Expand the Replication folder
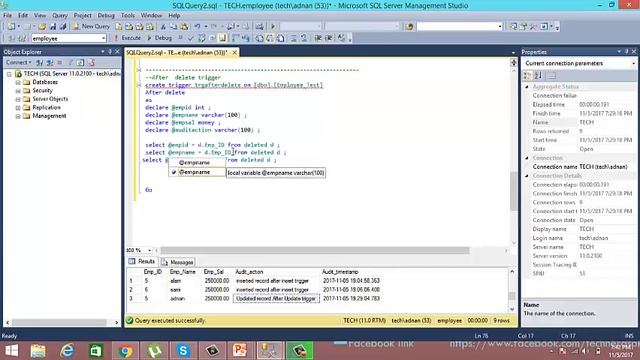 [x=18, y=108]
